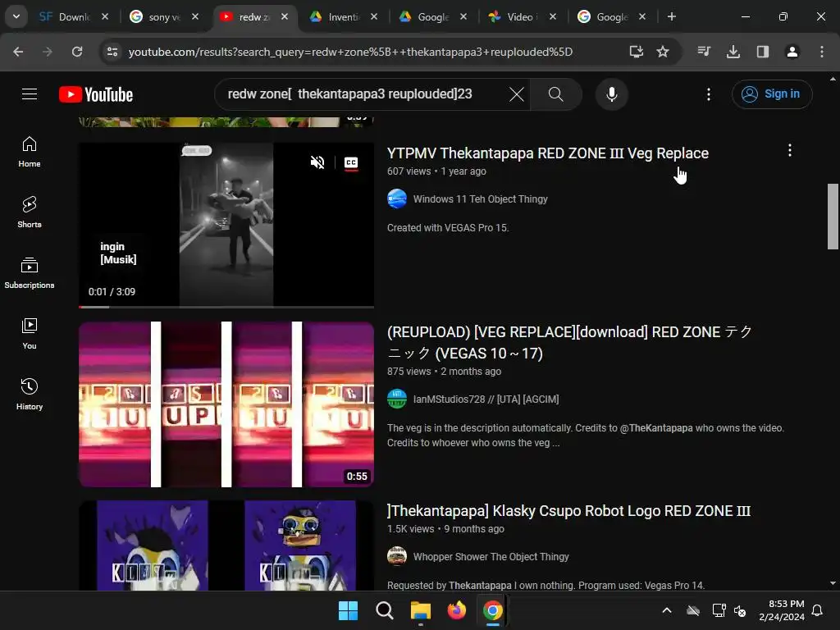The width and height of the screenshot is (840, 630).
Task: Reload the page
Action: click(77, 52)
